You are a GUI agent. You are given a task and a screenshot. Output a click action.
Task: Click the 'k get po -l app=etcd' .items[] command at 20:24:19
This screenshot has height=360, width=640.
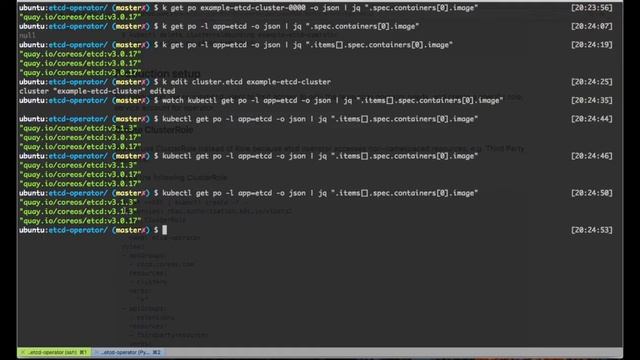coord(307,45)
